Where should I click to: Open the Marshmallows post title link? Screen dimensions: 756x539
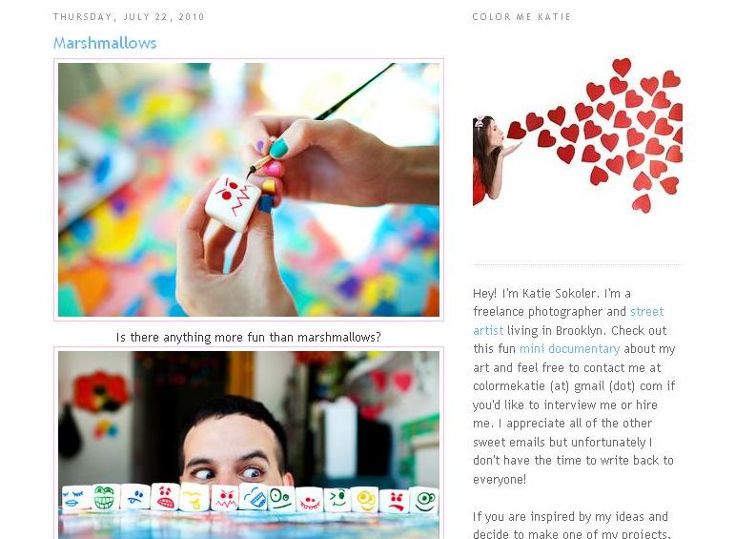coord(105,43)
